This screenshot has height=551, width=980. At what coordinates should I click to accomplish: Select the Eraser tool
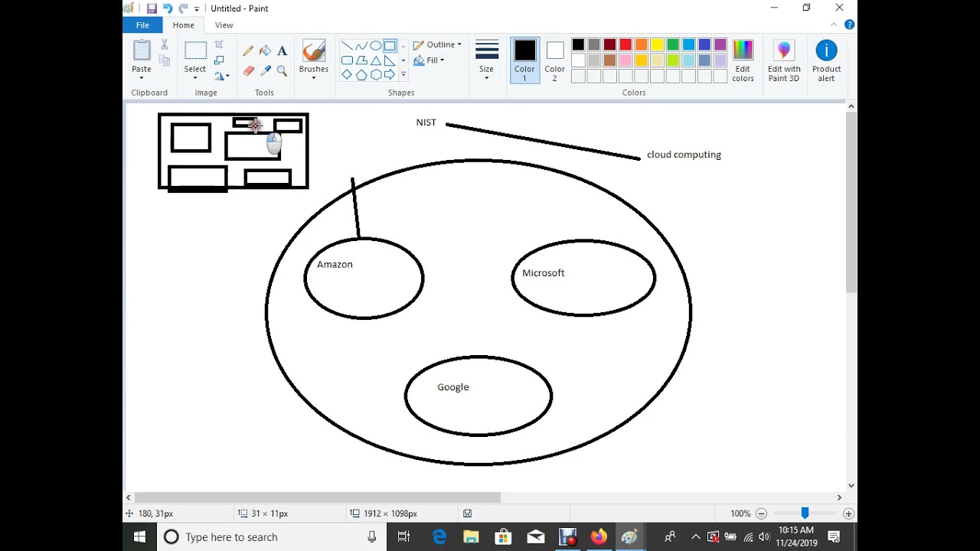pyautogui.click(x=248, y=71)
